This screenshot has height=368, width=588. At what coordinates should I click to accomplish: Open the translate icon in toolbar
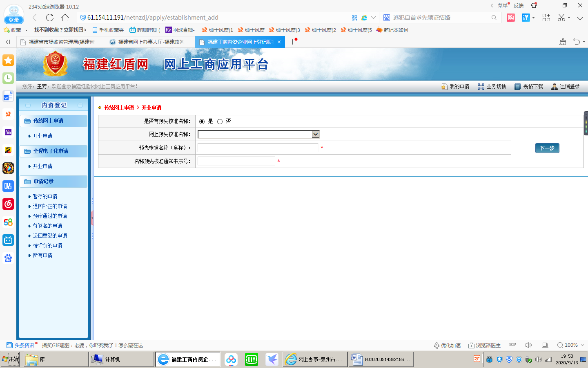[526, 18]
